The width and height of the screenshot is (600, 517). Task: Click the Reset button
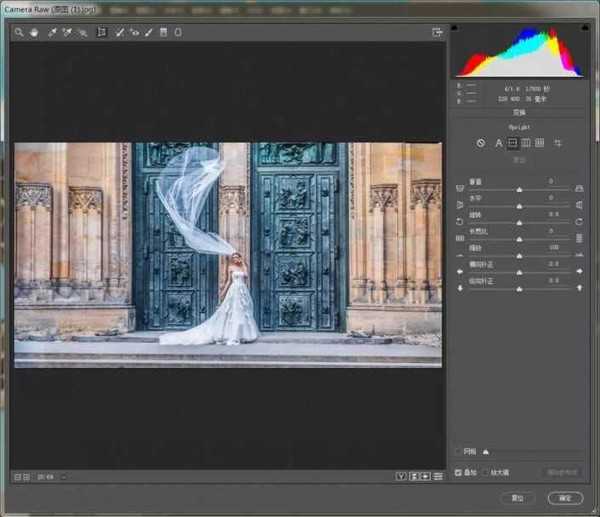coord(518,497)
